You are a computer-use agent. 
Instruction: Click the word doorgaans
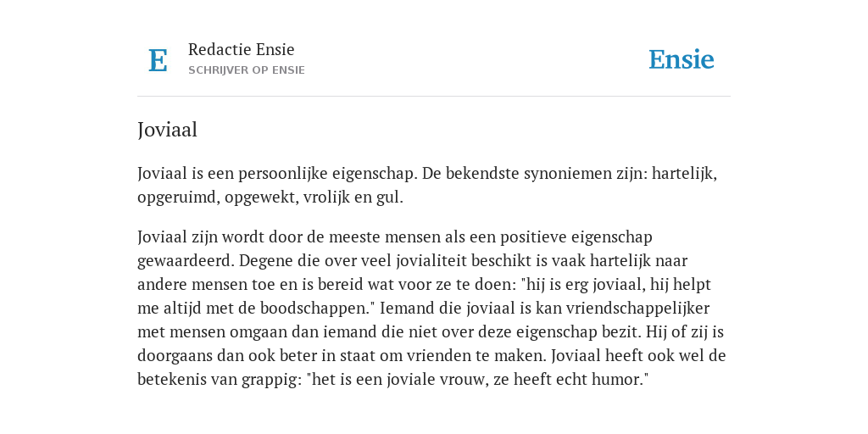pos(175,355)
